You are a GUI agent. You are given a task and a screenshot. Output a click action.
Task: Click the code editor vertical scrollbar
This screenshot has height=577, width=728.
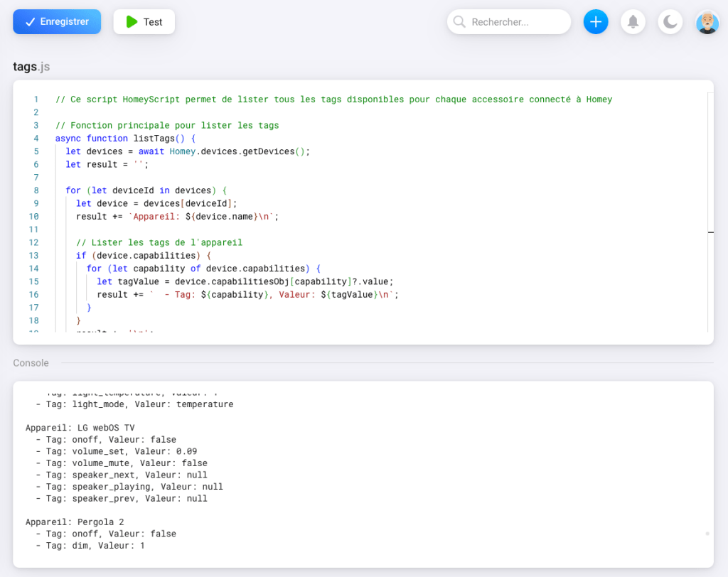(x=710, y=213)
